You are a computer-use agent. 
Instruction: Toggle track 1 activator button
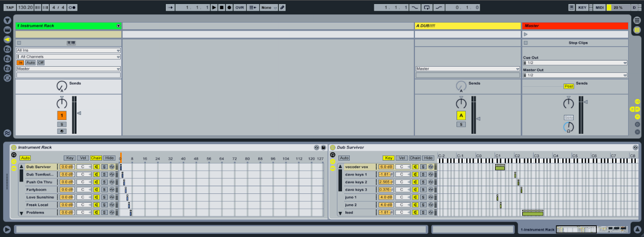pos(62,116)
